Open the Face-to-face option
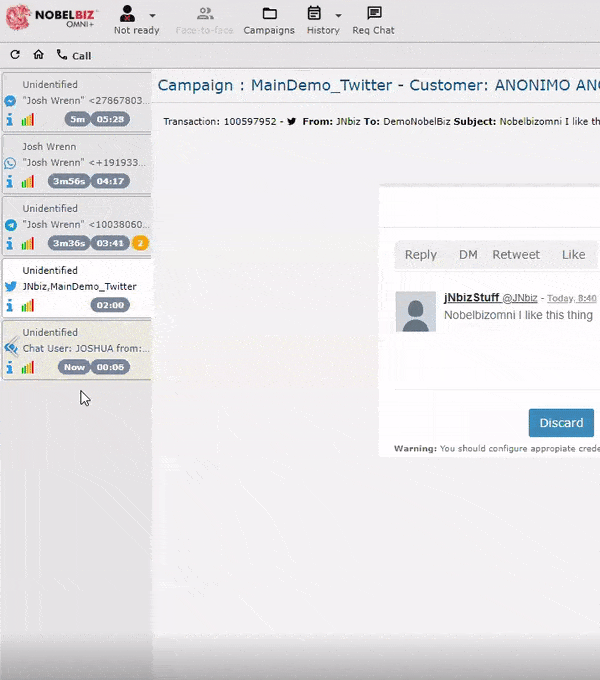Viewport: 600px width, 680px height. pos(205,20)
